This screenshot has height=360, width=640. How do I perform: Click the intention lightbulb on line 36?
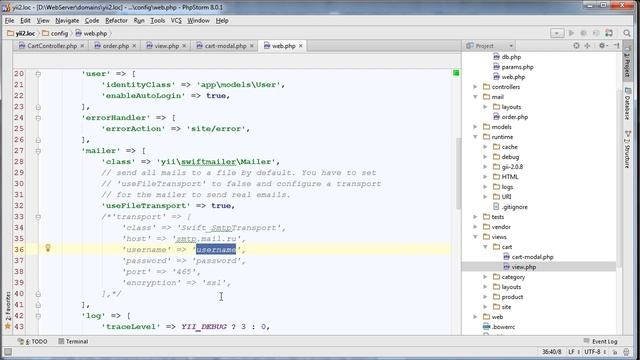click(48, 248)
